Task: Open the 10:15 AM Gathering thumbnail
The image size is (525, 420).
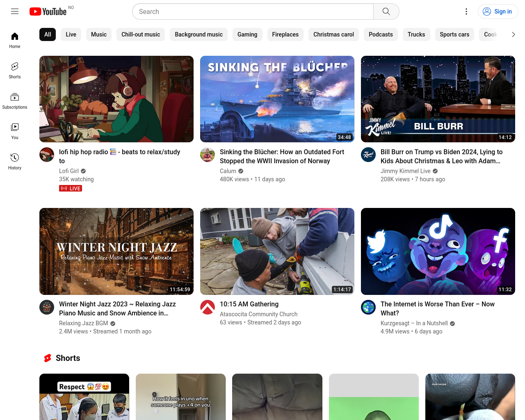Action: [x=277, y=251]
